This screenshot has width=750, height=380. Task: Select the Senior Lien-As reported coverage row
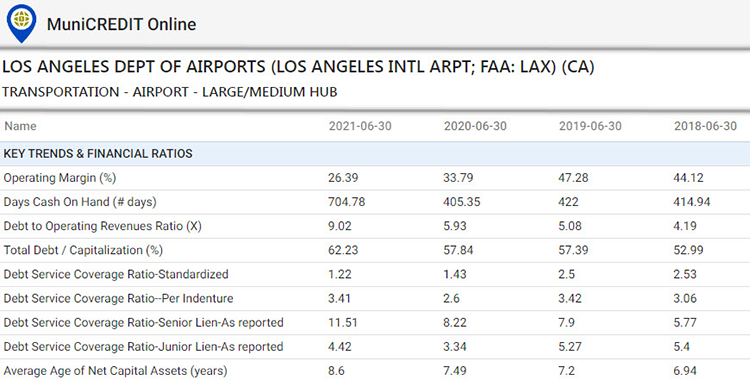375,323
